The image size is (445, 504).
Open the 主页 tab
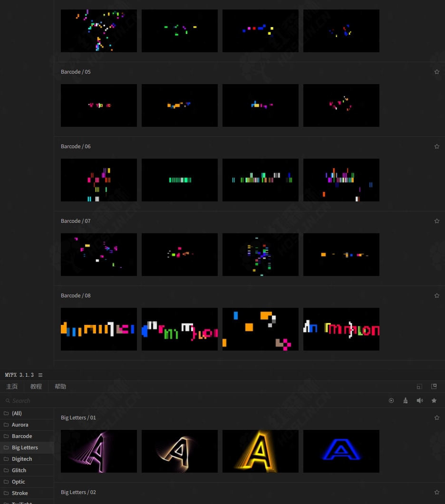[x=12, y=386]
